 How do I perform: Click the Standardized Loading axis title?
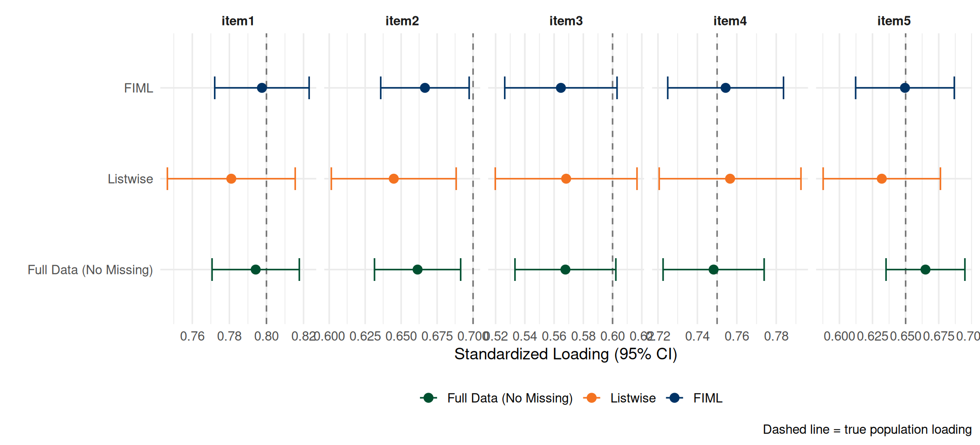coord(566,354)
